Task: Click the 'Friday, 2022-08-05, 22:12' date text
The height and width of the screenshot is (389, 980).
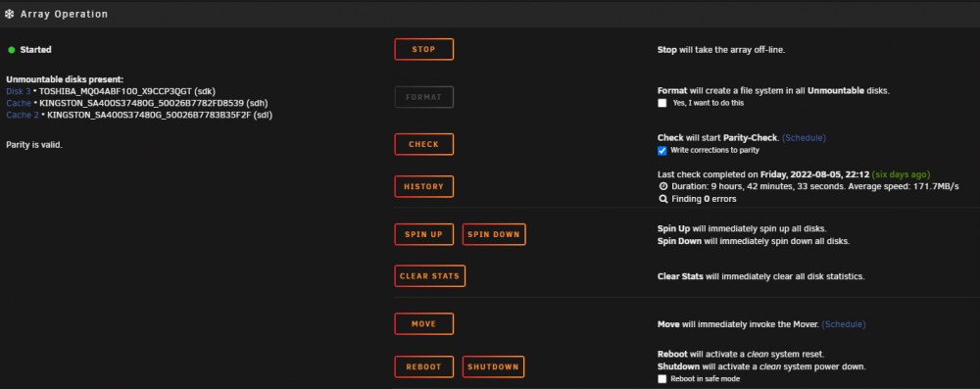Action: (x=815, y=174)
